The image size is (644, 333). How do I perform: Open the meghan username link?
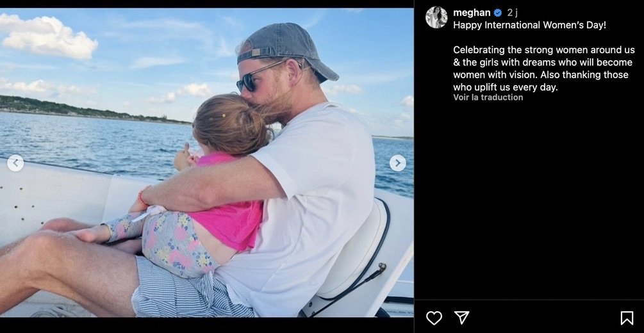(472, 13)
